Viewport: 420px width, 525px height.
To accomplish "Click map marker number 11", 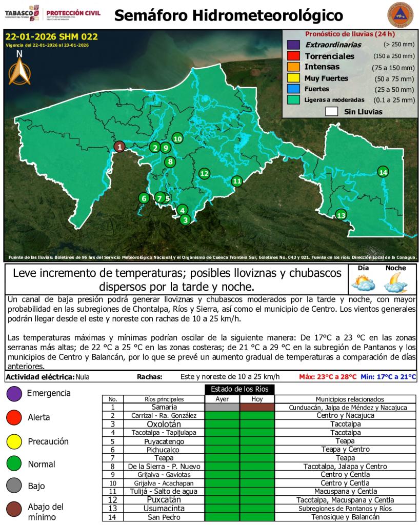I will click(236, 180).
